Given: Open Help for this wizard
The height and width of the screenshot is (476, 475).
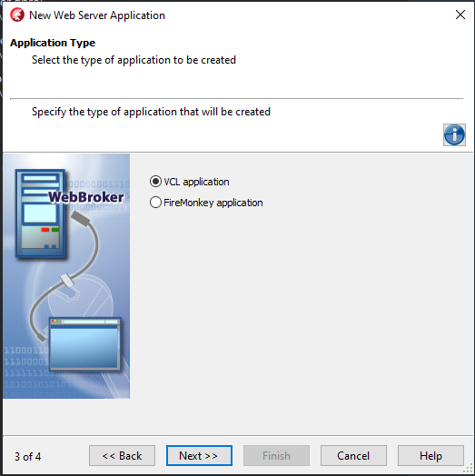Looking at the screenshot, I should click(430, 456).
